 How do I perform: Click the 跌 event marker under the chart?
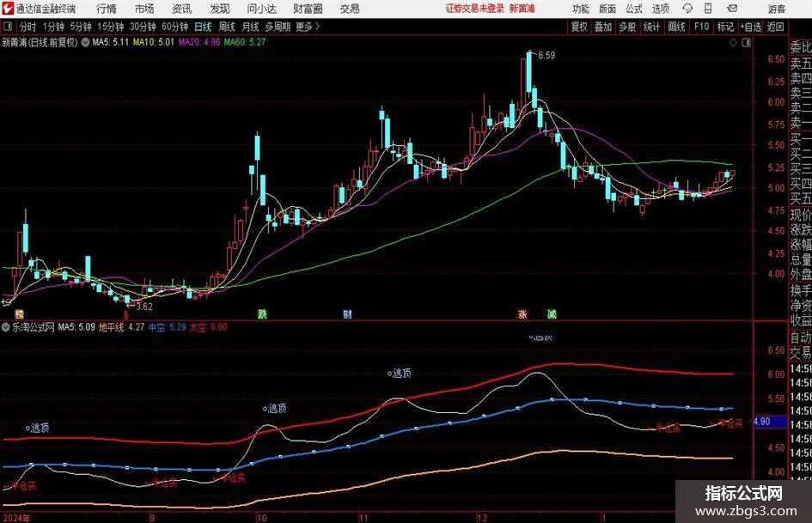pos(263,313)
